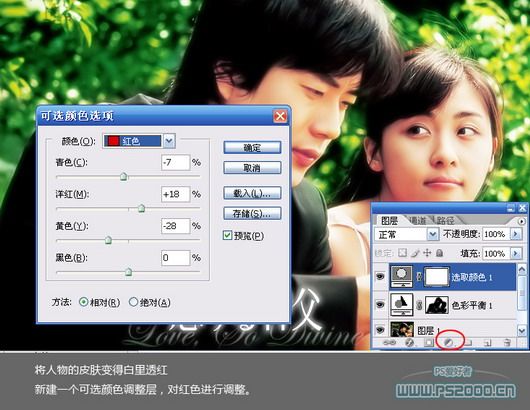Click the 填充 100% field
530x410 pixels.
coord(496,253)
